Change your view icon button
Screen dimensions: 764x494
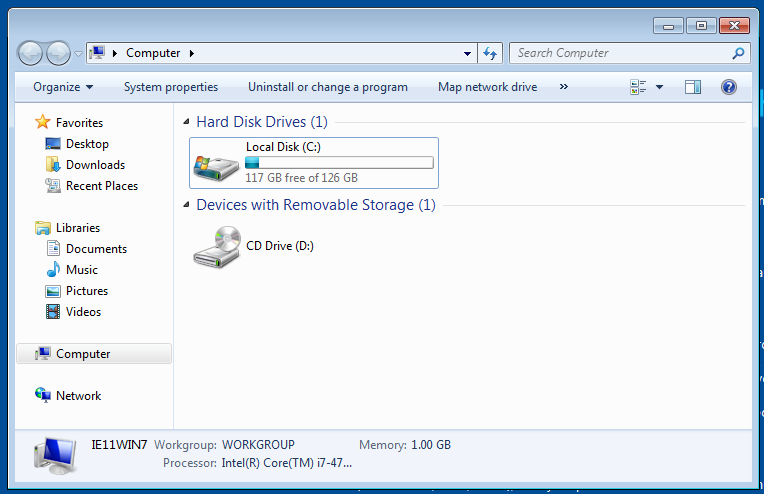pyautogui.click(x=638, y=87)
